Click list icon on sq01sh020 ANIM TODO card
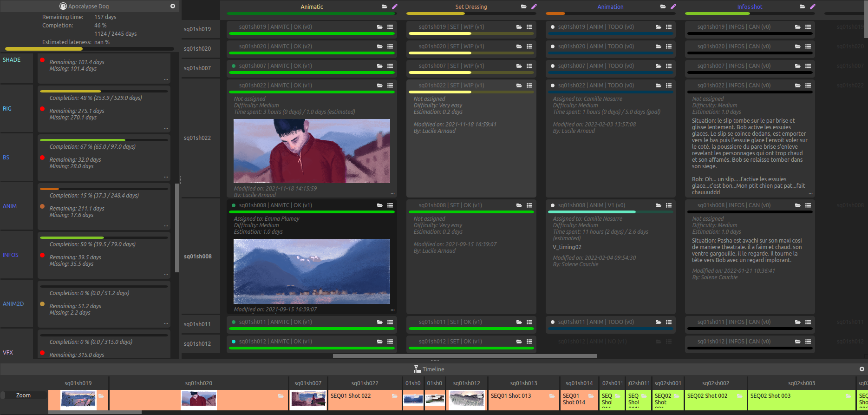Screen dimensions: 868x415 (669, 46)
